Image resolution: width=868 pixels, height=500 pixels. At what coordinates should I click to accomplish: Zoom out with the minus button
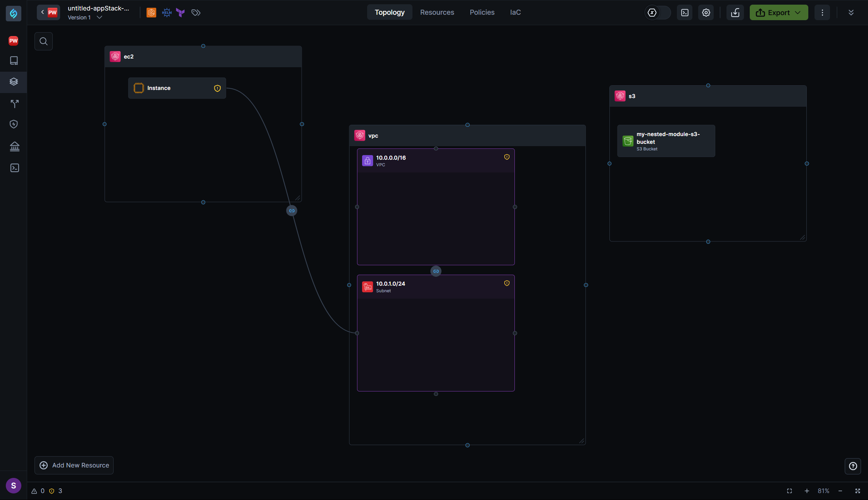(x=840, y=491)
